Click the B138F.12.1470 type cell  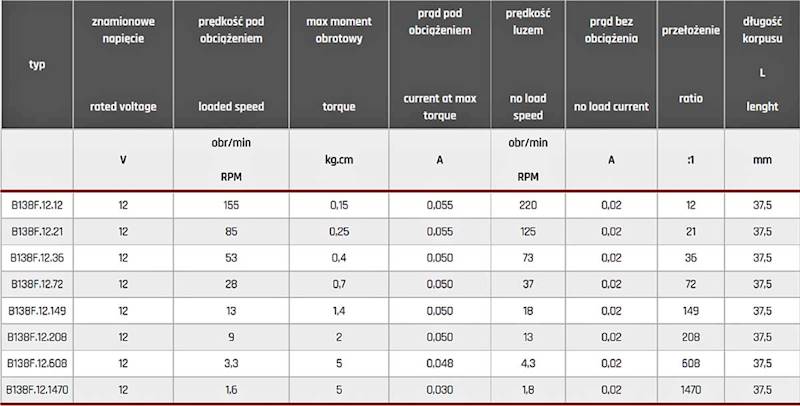click(x=37, y=390)
